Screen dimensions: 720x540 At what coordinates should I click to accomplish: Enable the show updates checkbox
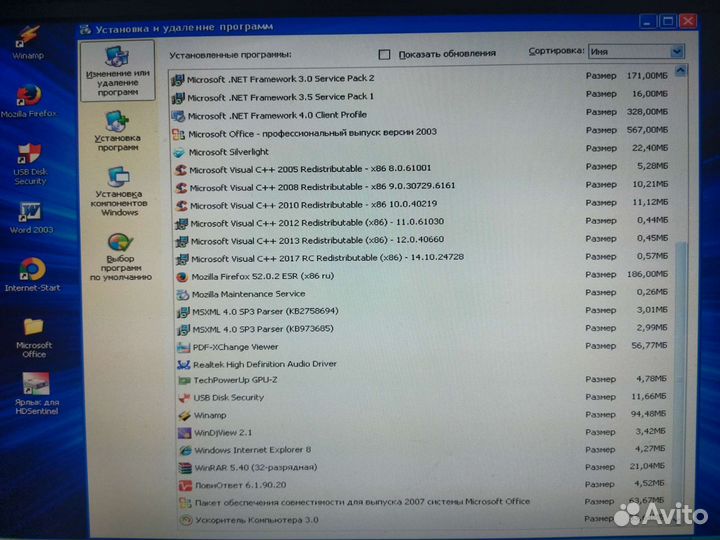pyautogui.click(x=384, y=55)
